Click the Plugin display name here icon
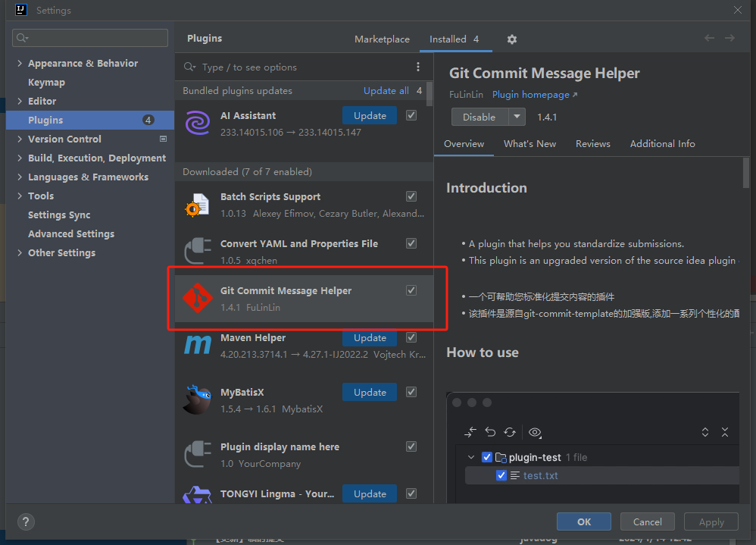Viewport: 756px width, 545px height. point(198,454)
